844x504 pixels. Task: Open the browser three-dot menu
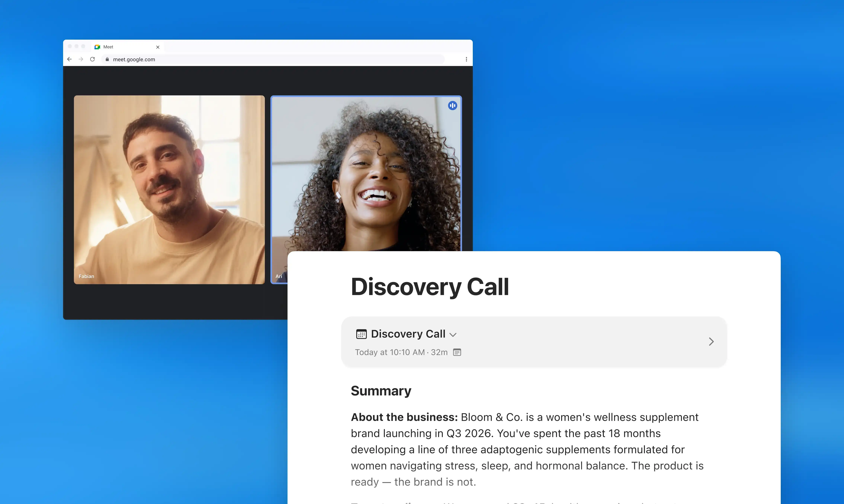[x=466, y=59]
